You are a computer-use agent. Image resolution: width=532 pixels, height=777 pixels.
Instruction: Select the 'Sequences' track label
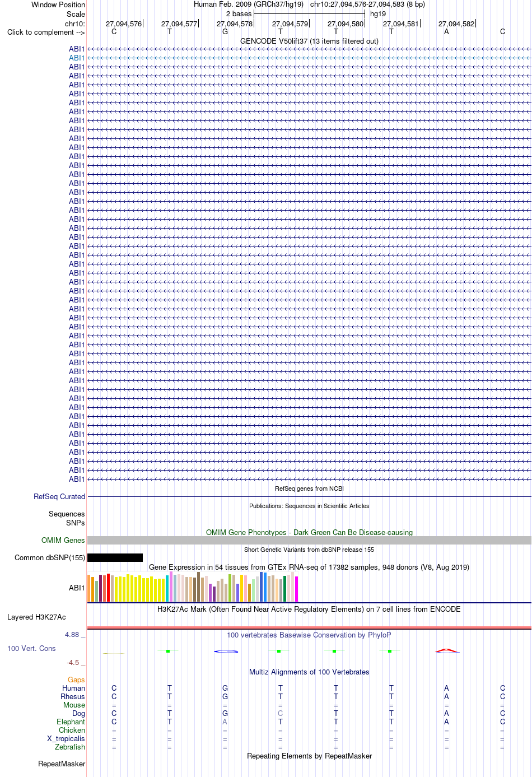67,514
